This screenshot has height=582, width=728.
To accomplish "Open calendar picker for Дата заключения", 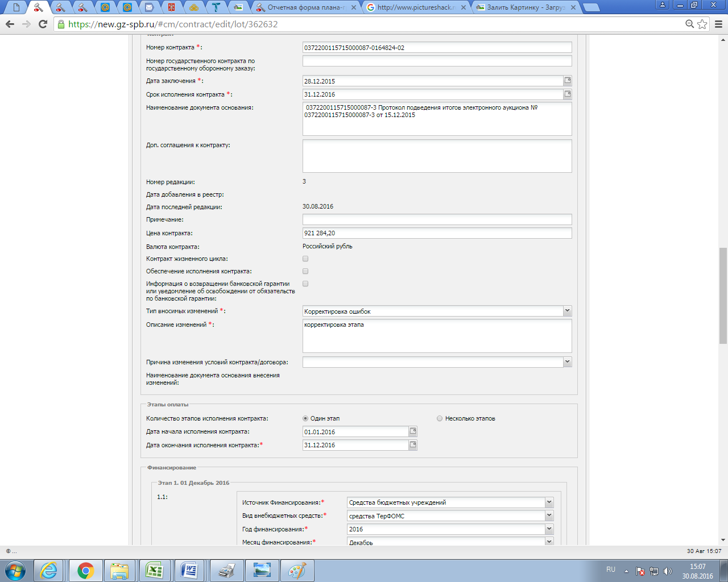I will (568, 81).
